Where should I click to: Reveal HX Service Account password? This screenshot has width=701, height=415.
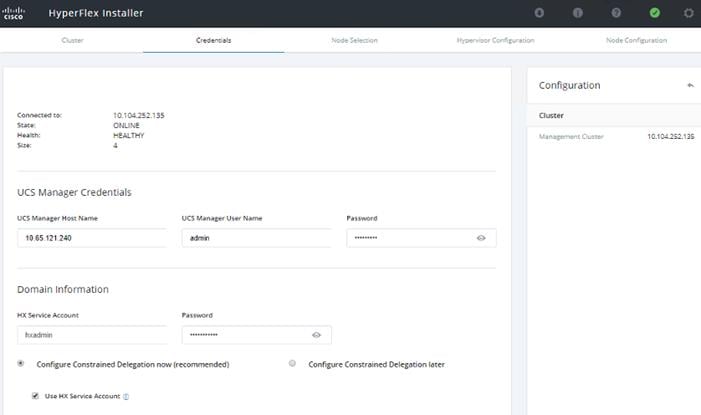click(x=317, y=335)
